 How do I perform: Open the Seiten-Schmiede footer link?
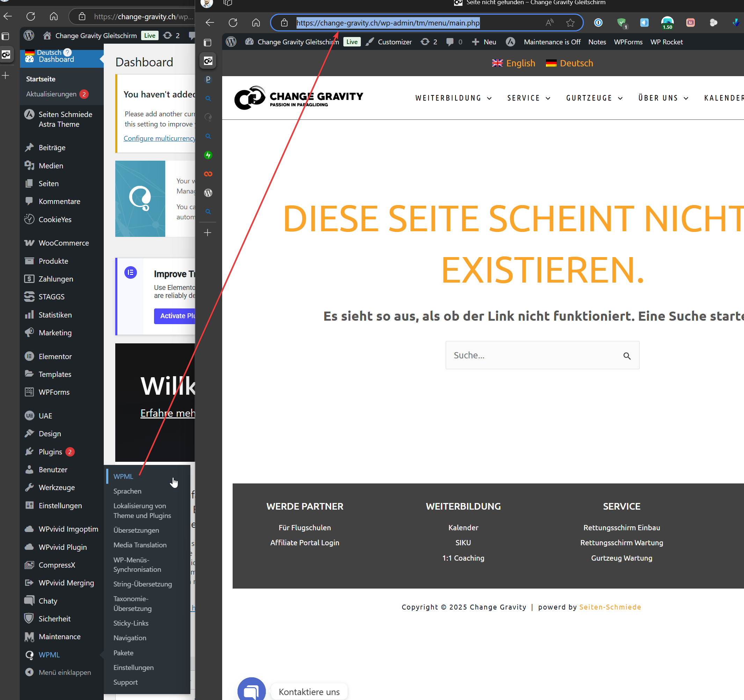(x=610, y=607)
